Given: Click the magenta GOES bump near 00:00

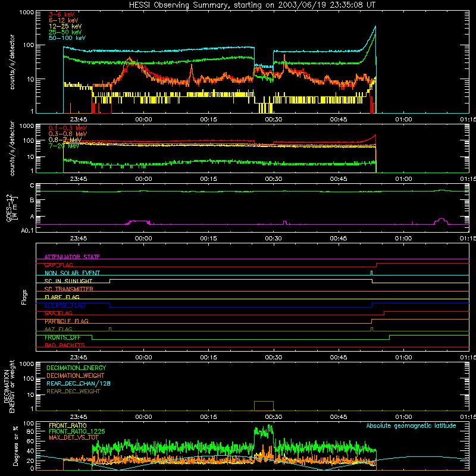Looking at the screenshot, I should [x=139, y=222].
